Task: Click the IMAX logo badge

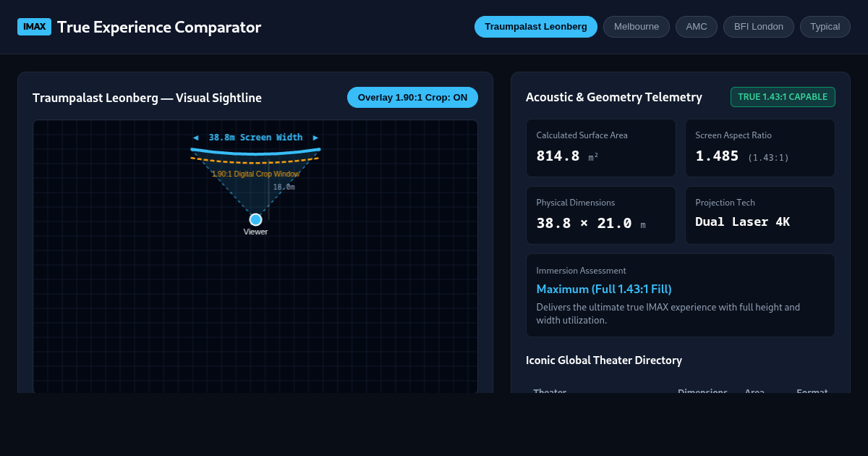Action: (x=34, y=27)
